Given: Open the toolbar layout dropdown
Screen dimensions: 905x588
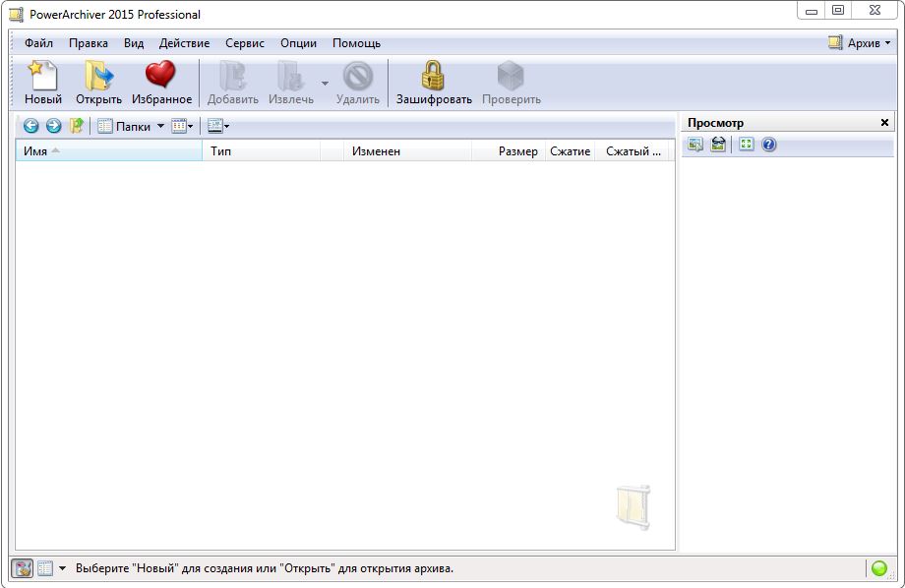Looking at the screenshot, I should tap(218, 127).
